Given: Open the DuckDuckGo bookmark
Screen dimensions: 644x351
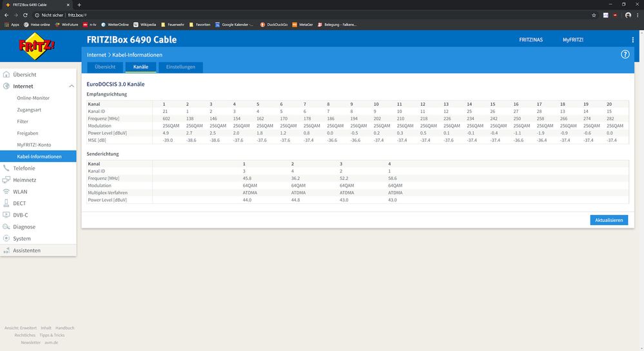Looking at the screenshot, I should pos(273,25).
